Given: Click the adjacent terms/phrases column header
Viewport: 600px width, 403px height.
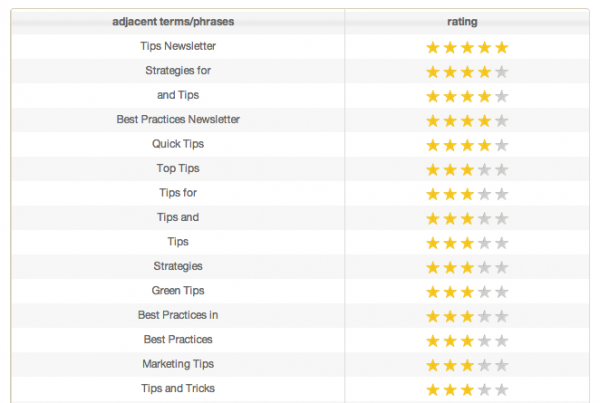Looking at the screenshot, I should click(x=173, y=21).
